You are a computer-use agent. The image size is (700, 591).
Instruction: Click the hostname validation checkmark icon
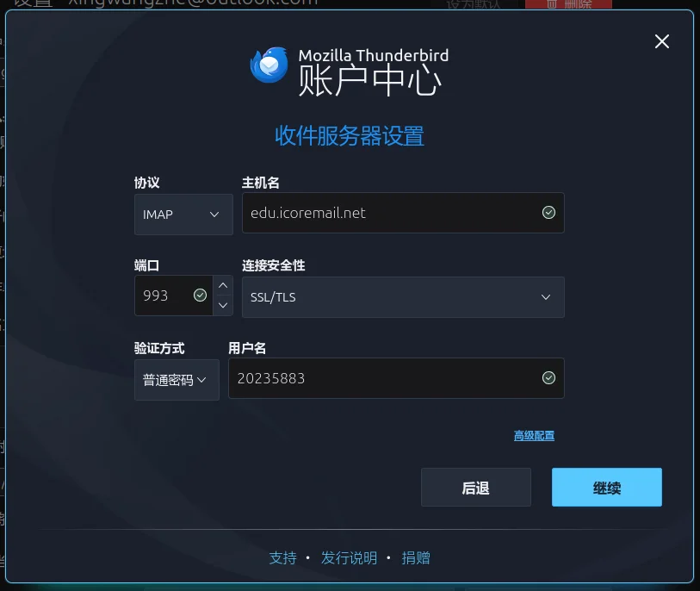point(548,213)
